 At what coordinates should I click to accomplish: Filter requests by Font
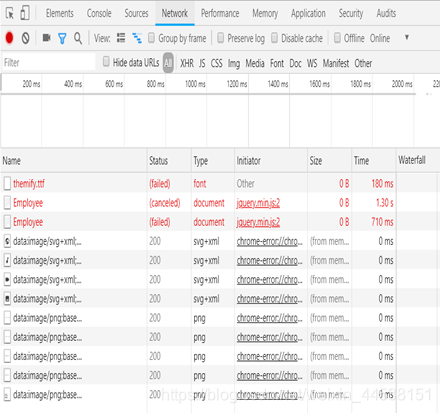click(277, 63)
